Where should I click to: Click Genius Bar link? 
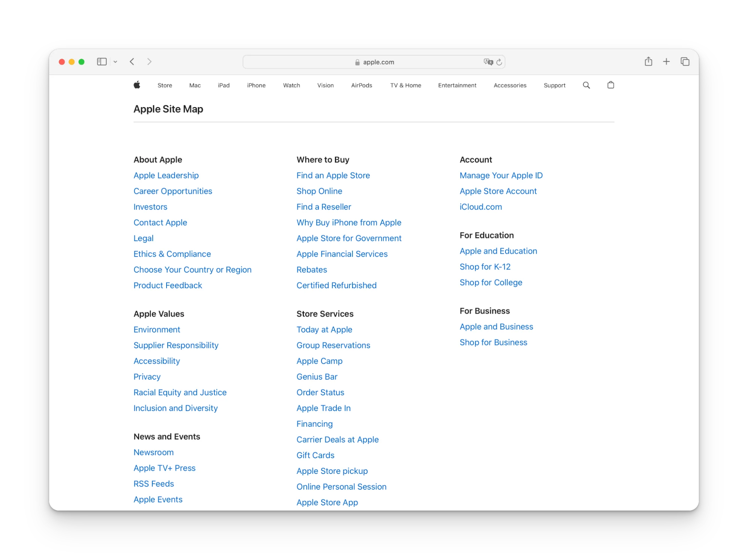(317, 377)
